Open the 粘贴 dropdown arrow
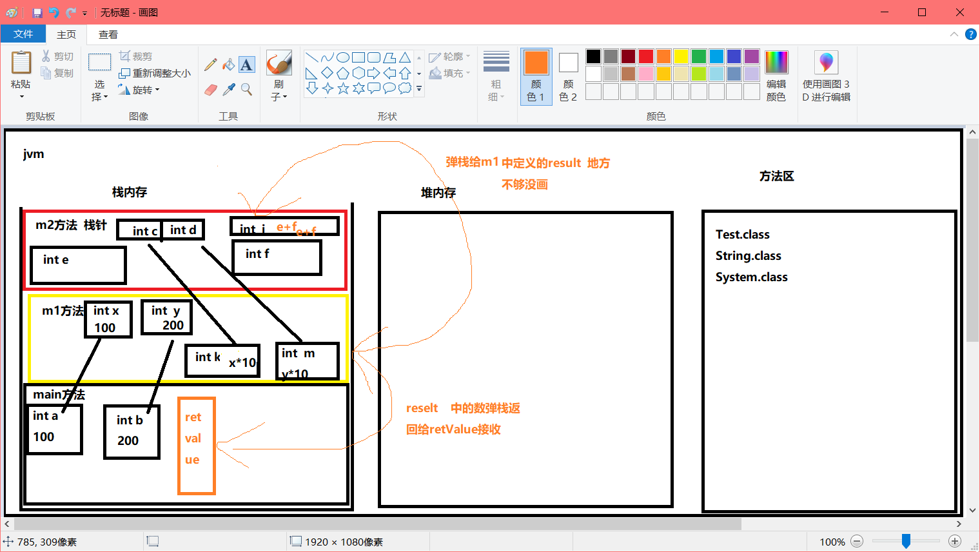980x552 pixels. 21,97
